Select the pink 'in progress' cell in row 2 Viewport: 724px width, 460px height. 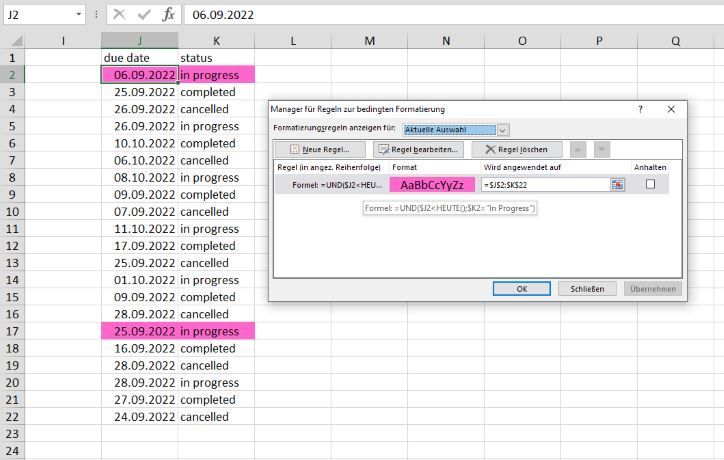[216, 75]
